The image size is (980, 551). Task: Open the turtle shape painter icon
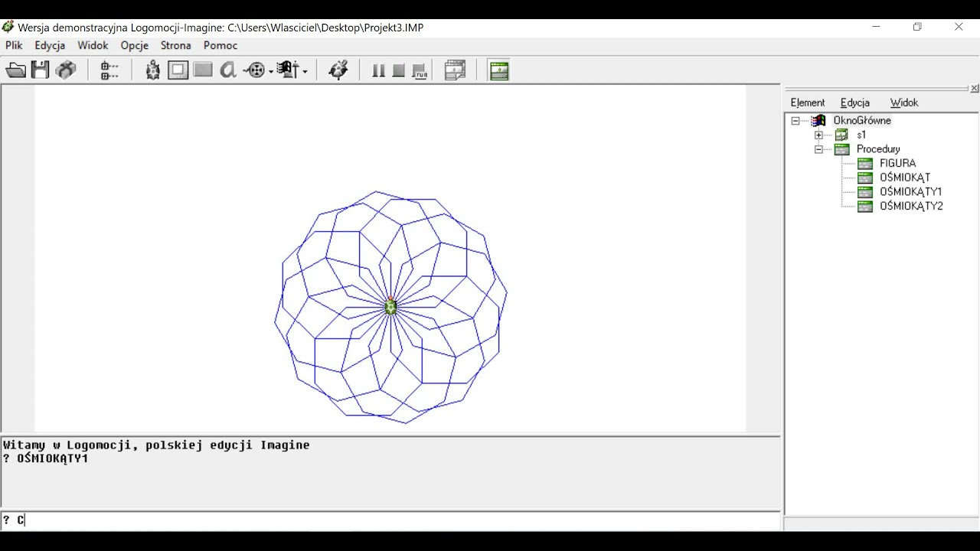click(338, 70)
